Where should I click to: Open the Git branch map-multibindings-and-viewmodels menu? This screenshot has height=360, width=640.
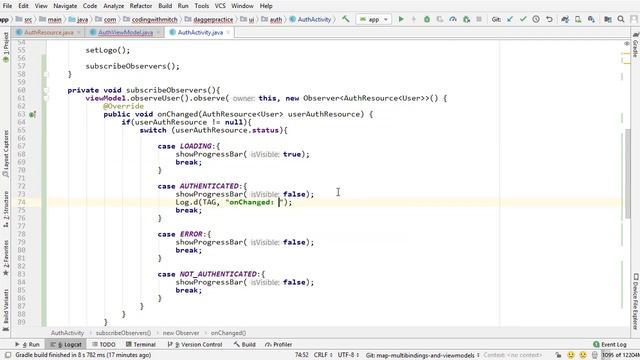422,355
